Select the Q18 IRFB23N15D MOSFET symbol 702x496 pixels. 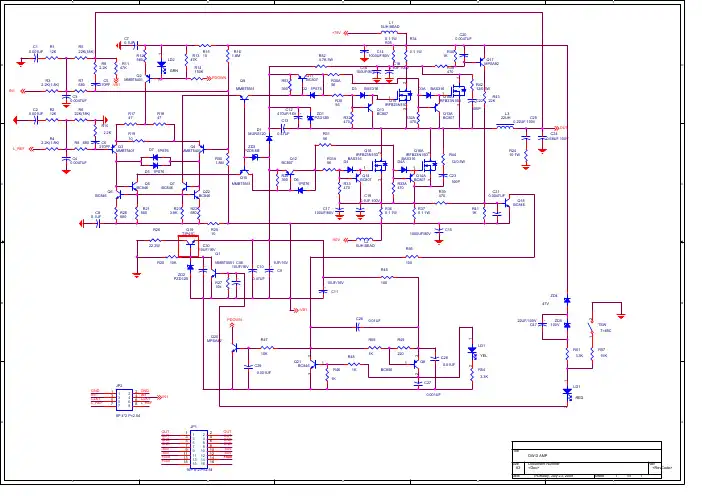381,166
